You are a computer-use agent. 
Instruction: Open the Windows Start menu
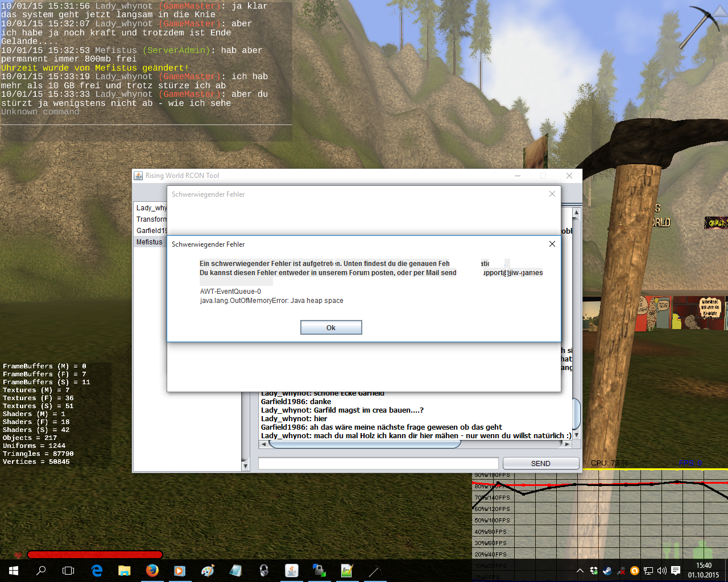pyautogui.click(x=14, y=571)
